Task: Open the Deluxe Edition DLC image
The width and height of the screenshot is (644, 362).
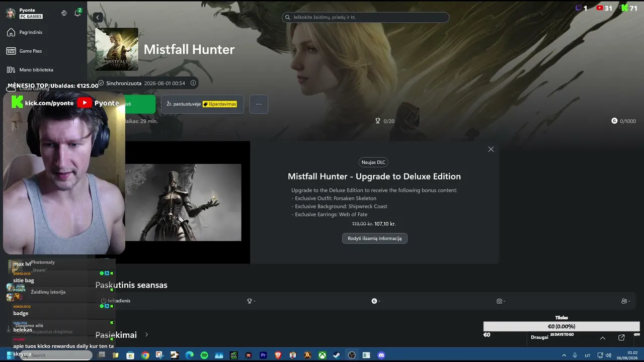Action: pos(183,202)
